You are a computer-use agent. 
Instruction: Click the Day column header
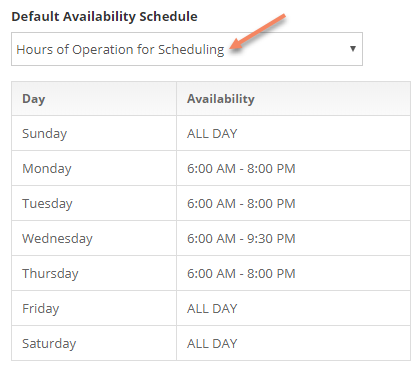point(33,99)
